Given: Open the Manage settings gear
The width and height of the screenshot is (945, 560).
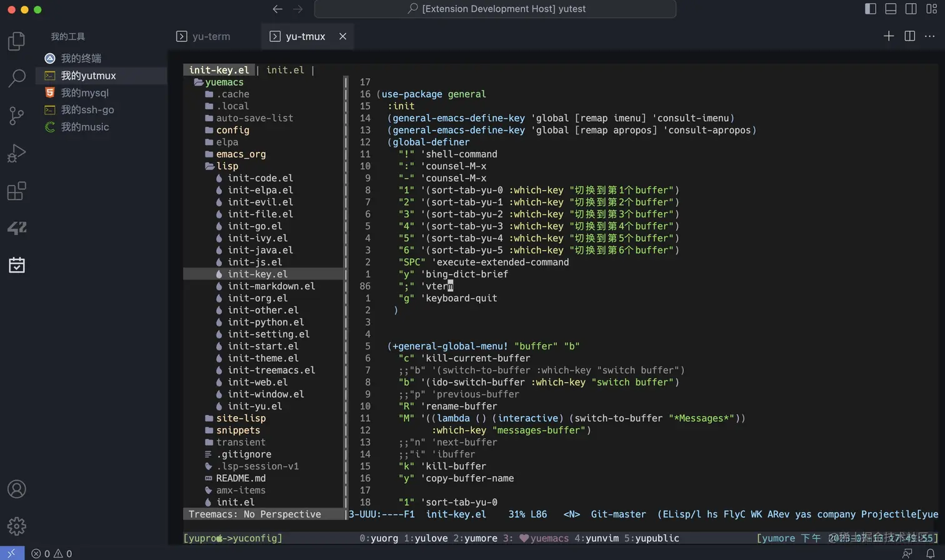Looking at the screenshot, I should (16, 527).
